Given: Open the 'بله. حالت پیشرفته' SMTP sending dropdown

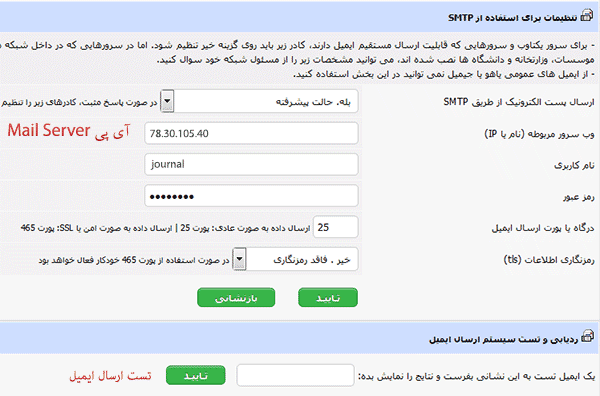Looking at the screenshot, I should tap(259, 101).
